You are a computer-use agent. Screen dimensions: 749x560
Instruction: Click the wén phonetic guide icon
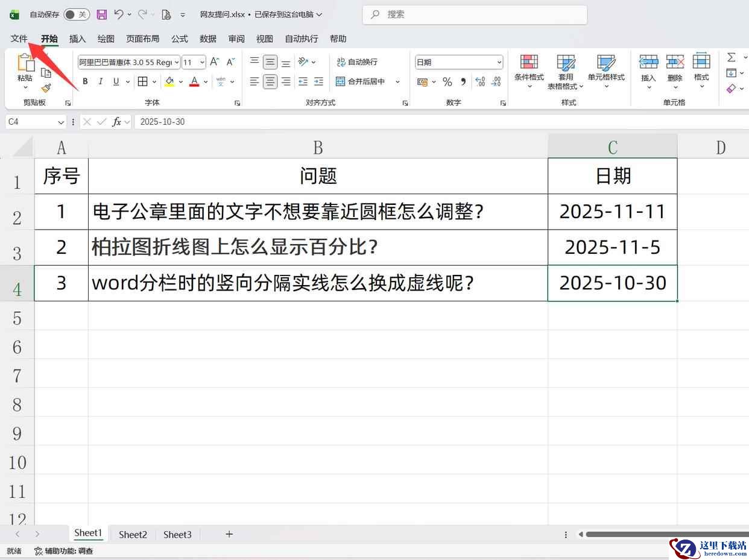pyautogui.click(x=221, y=81)
